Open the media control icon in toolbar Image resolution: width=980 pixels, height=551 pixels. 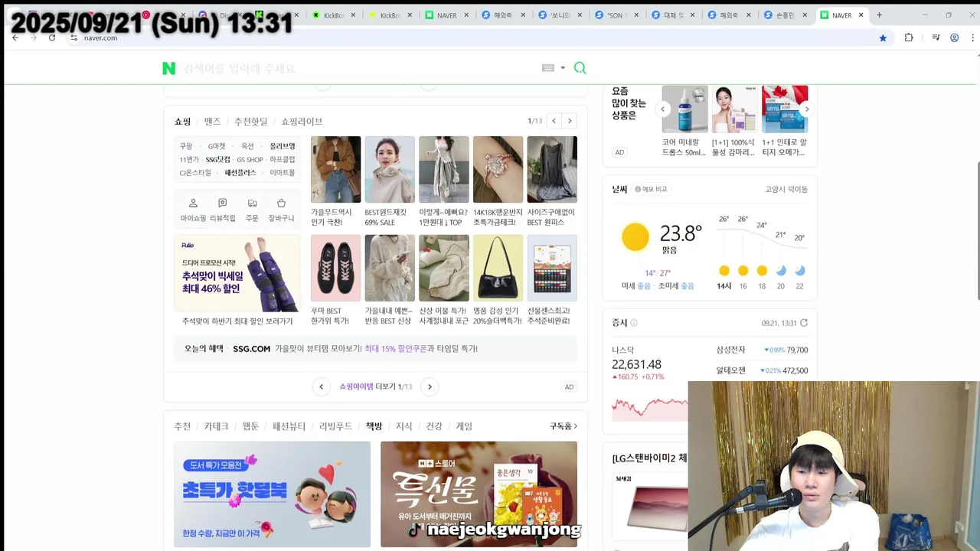936,37
